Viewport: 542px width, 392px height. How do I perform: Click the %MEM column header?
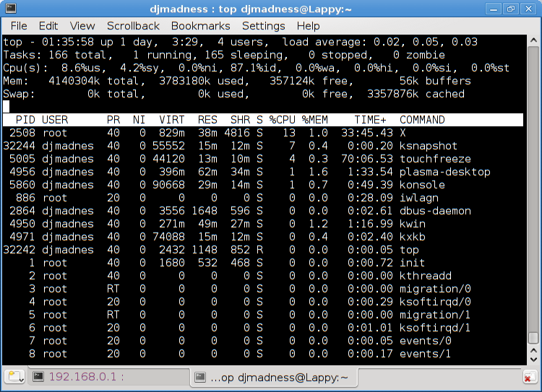(314, 120)
